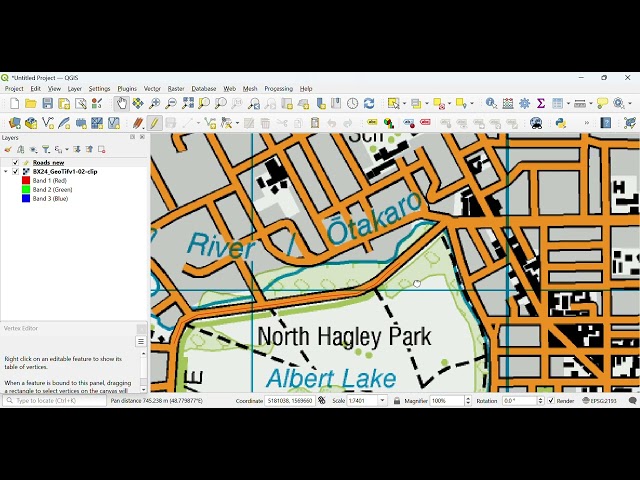Image resolution: width=640 pixels, height=480 pixels.
Task: Open the Processing menu
Action: tap(278, 89)
